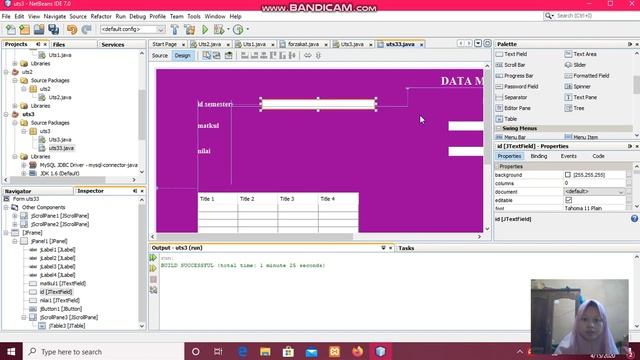Open the default config dropdown

(x=161, y=29)
